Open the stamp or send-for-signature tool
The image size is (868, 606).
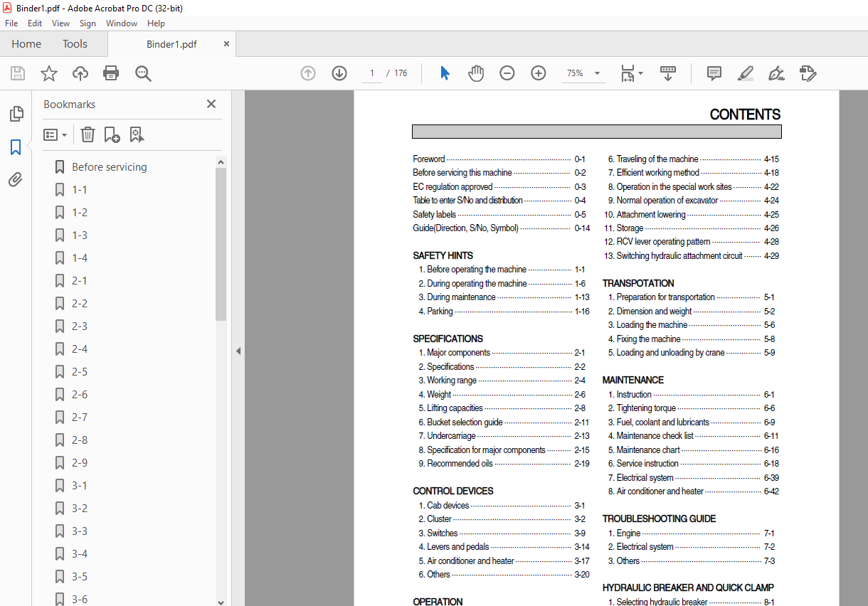pyautogui.click(x=808, y=73)
